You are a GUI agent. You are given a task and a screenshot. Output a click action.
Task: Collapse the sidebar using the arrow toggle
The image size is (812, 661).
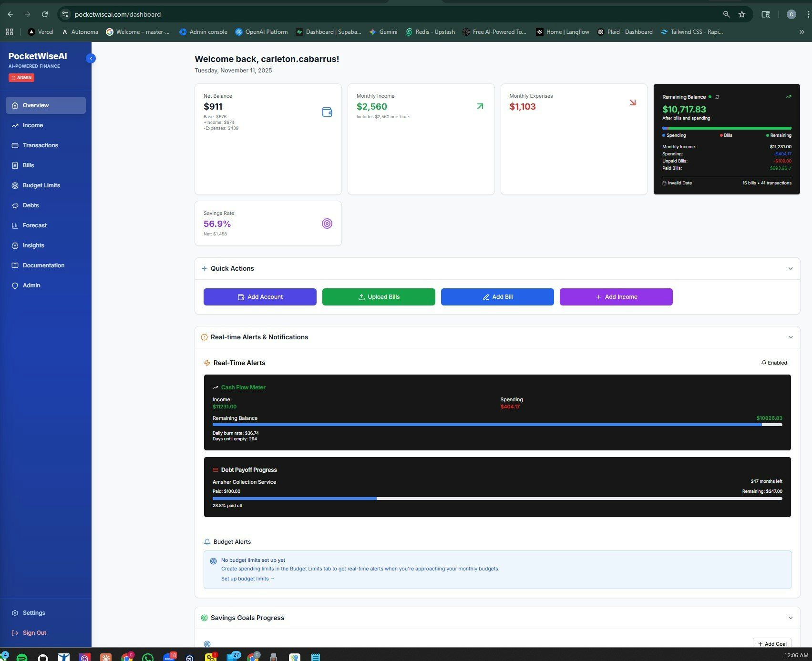(x=91, y=58)
